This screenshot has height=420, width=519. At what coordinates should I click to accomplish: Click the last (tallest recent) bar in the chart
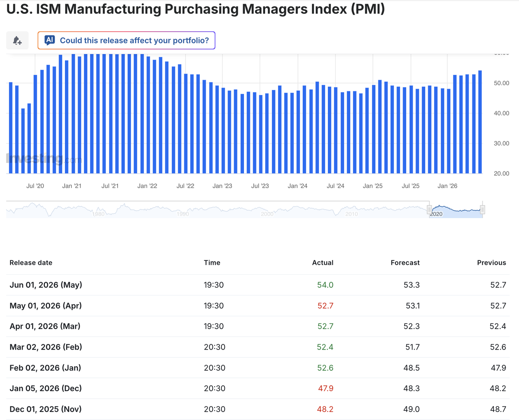coord(480,122)
